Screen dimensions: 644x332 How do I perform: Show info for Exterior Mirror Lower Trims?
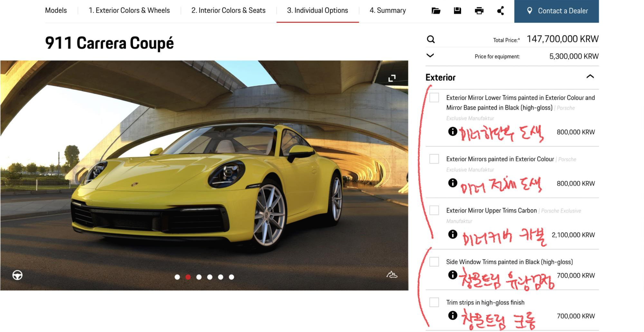point(452,131)
